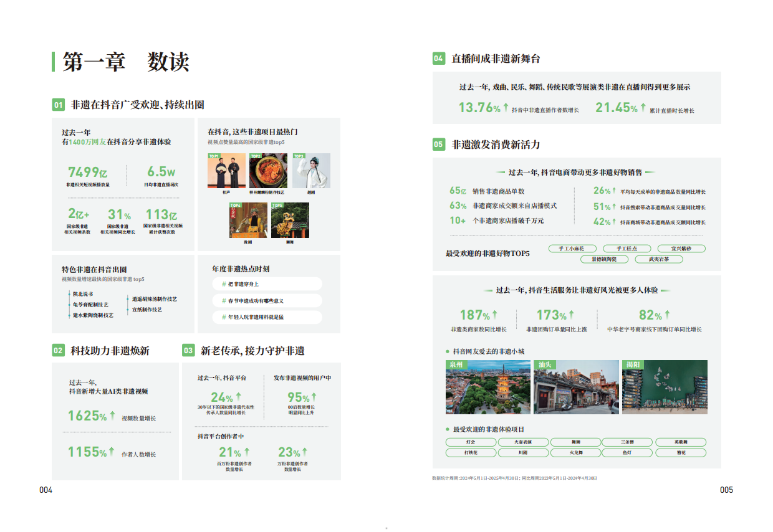Click the 1155% author growth figure
The image size is (773, 532).
[92, 452]
